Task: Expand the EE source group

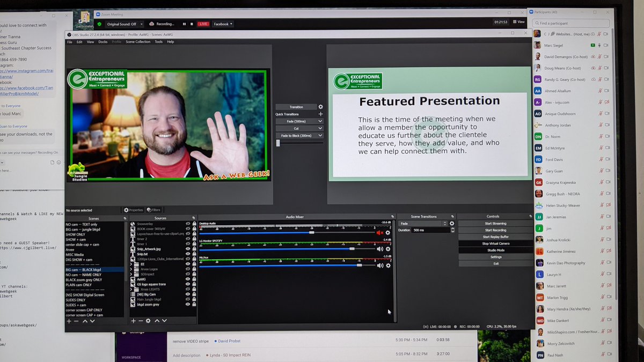Action: click(131, 264)
